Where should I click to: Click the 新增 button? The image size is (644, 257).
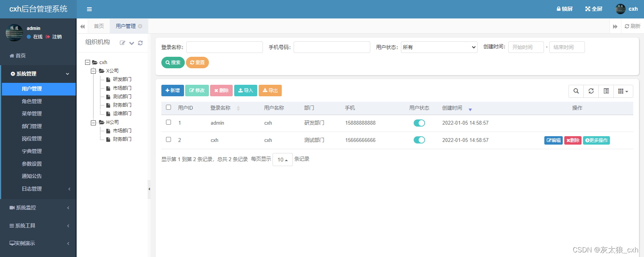click(x=172, y=91)
